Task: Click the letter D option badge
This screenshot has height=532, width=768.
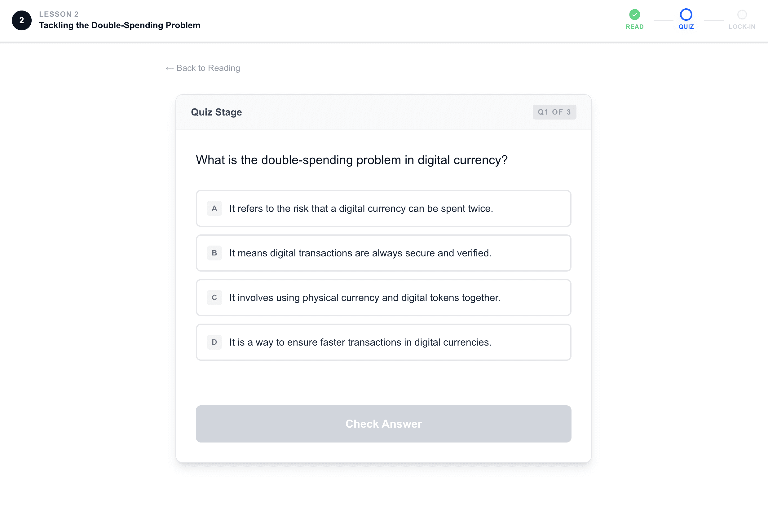Action: pyautogui.click(x=214, y=342)
